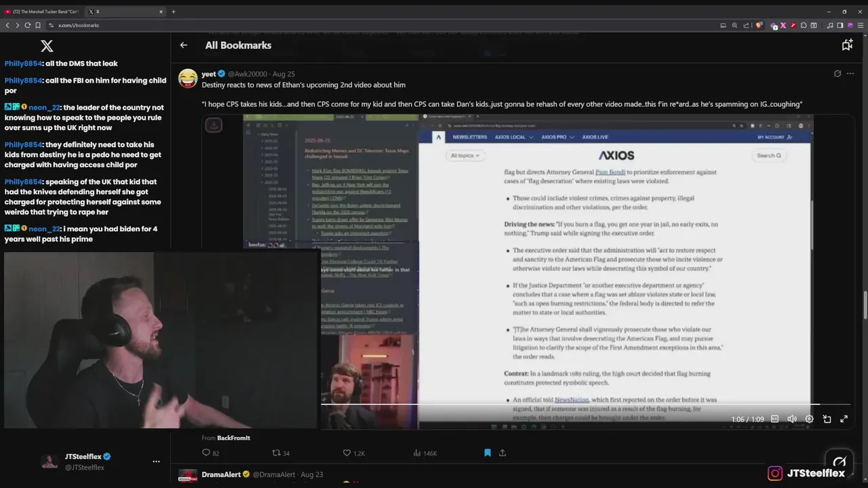Screen dimensions: 868x488
Task: Mute the video using the speaker icon
Action: 792,419
